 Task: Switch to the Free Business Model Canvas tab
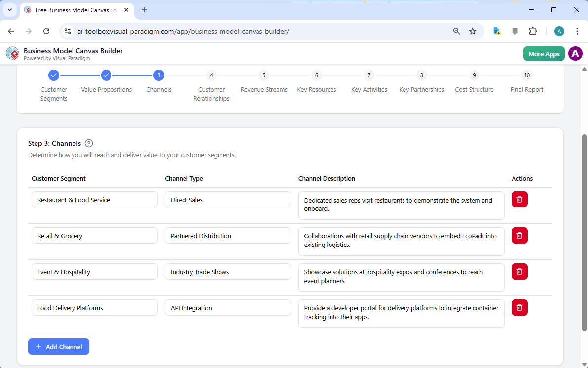[x=73, y=10]
